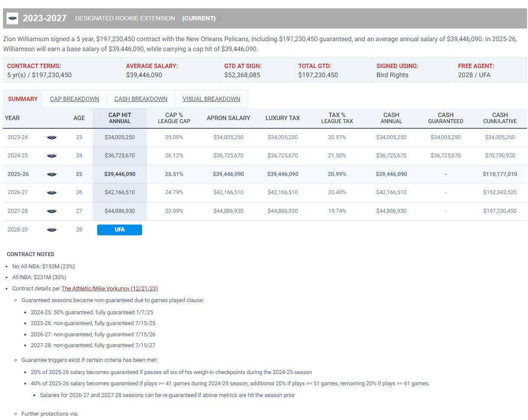The image size is (528, 420).
Task: Show the Visual Breakdown tab
Action: [x=211, y=99]
